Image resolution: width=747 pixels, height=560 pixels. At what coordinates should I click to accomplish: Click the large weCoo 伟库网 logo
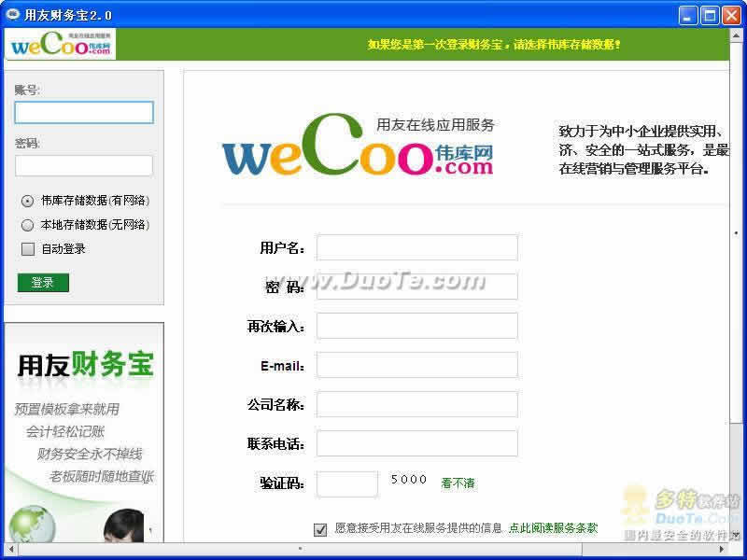pyautogui.click(x=359, y=145)
